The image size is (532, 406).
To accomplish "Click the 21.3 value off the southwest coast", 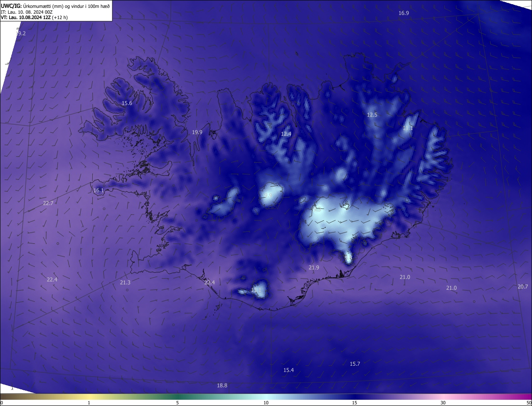I will 125,282.
